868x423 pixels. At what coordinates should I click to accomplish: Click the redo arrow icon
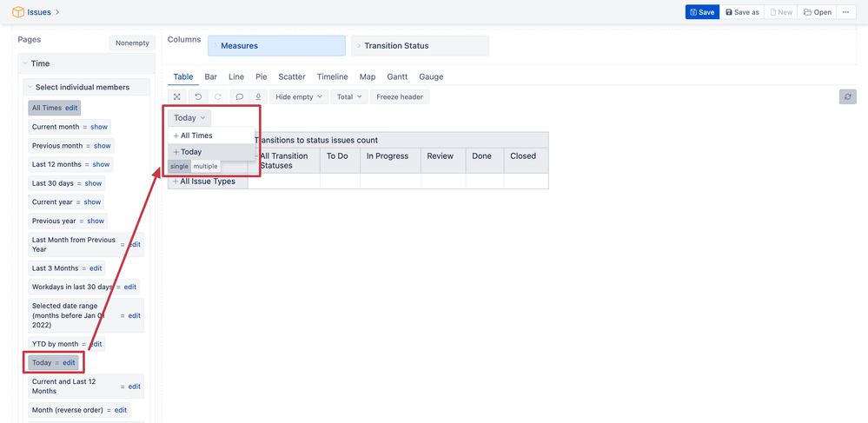coord(217,97)
